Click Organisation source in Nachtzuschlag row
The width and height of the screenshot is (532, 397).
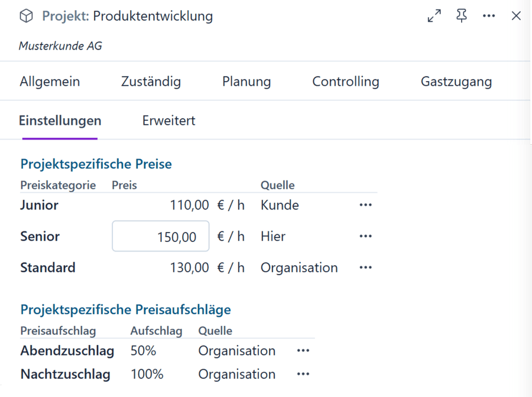tap(237, 375)
